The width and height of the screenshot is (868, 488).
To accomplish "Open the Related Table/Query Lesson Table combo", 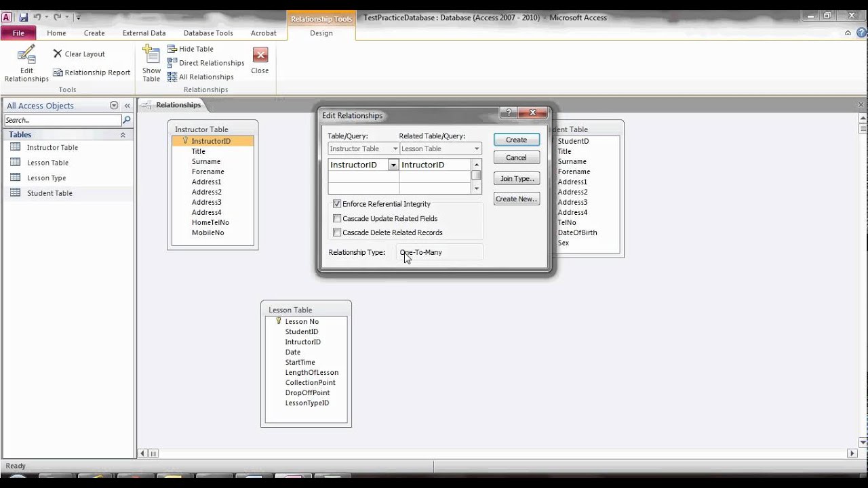I will click(x=440, y=148).
